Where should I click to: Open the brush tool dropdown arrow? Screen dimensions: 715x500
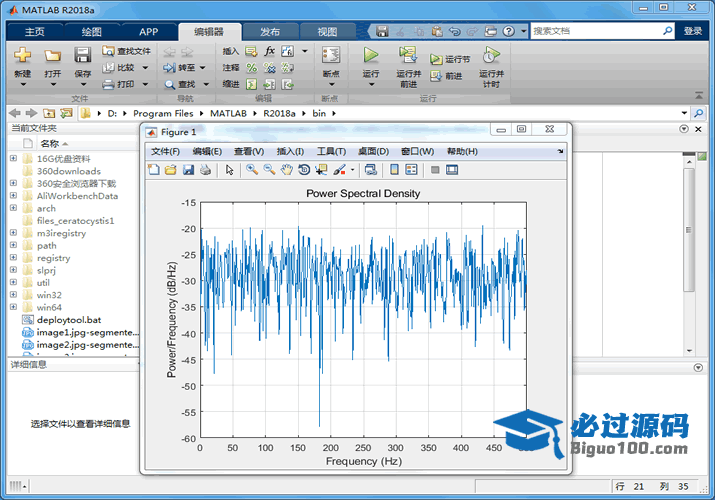[x=352, y=170]
